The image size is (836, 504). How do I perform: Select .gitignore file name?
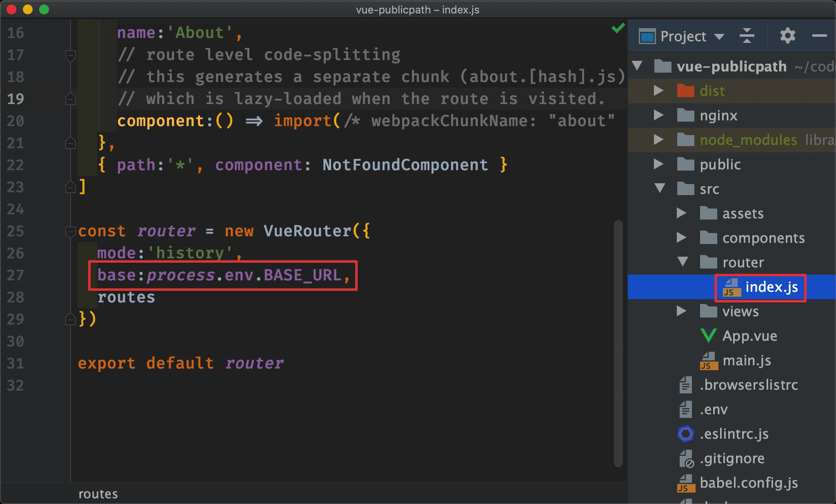pos(732,458)
